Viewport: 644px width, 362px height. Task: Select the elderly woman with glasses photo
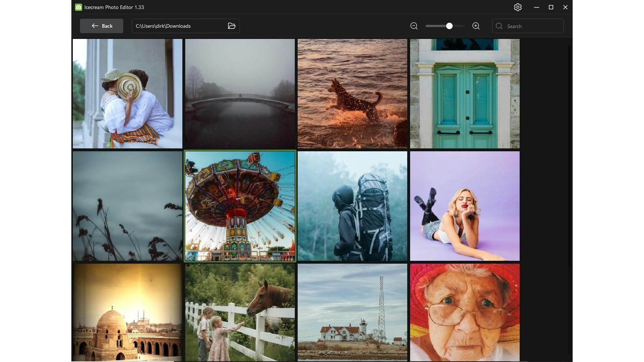point(465,312)
